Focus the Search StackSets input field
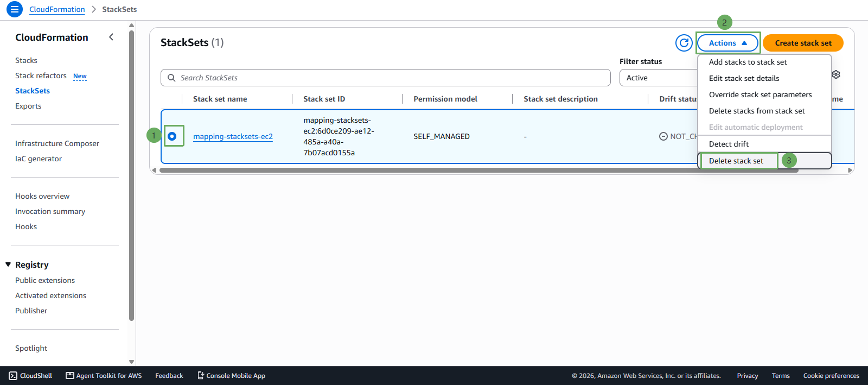Screen dimensions: 868x385 pos(386,78)
